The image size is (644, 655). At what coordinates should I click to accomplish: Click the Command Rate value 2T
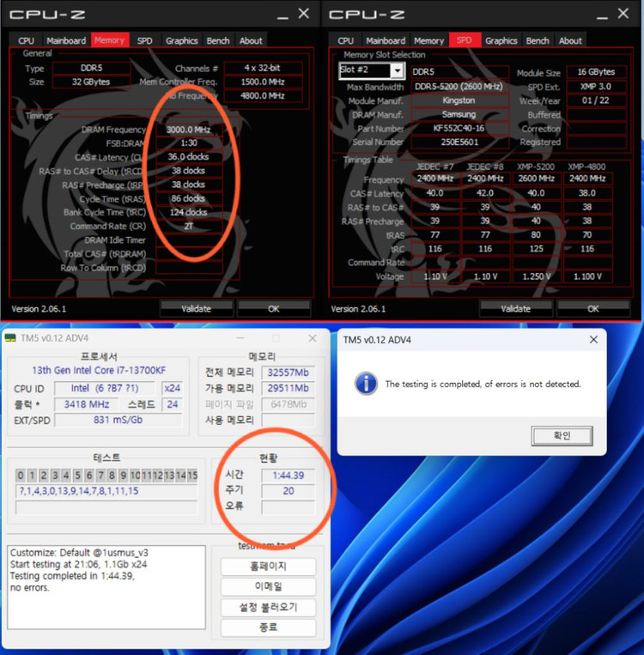pyautogui.click(x=189, y=226)
